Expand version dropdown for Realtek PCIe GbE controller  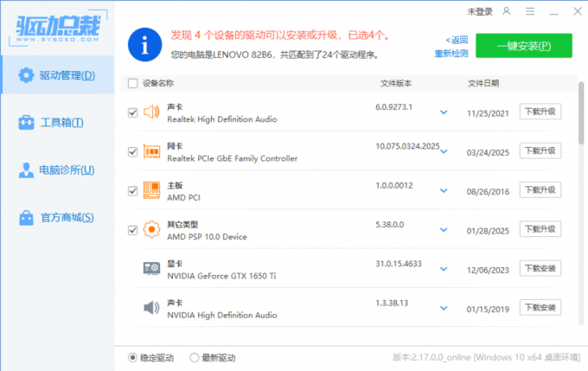444,151
